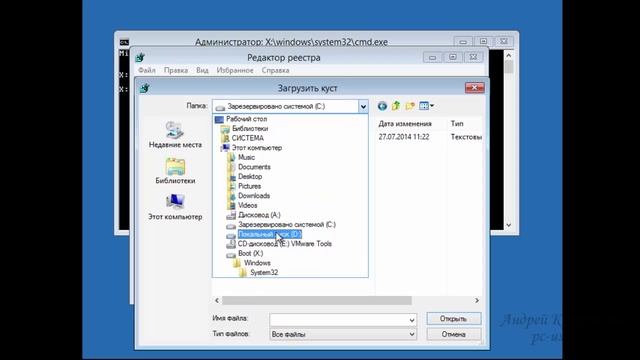Screen dimensions: 640x360
Task: Select Documents folder in the list
Action: (254, 167)
